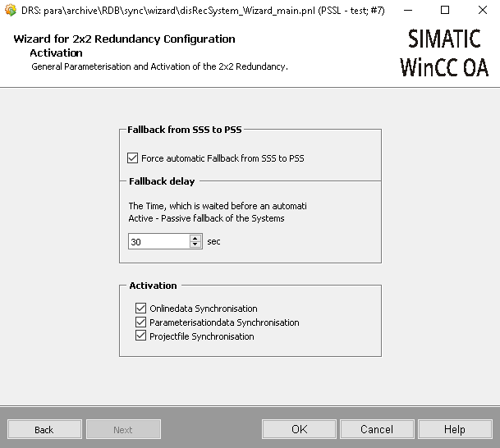Click the Fallback delay section label
The width and height of the screenshot is (500, 448).
tap(162, 181)
